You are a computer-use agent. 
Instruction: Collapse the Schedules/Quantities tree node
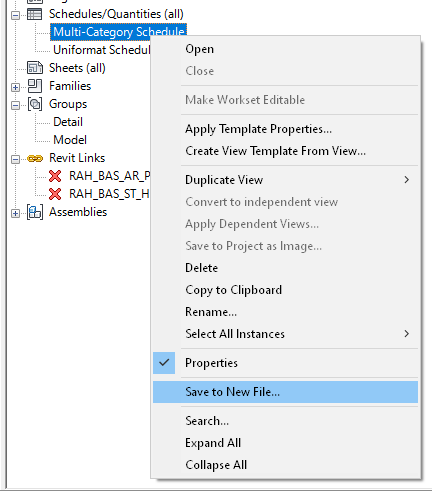tap(15, 15)
